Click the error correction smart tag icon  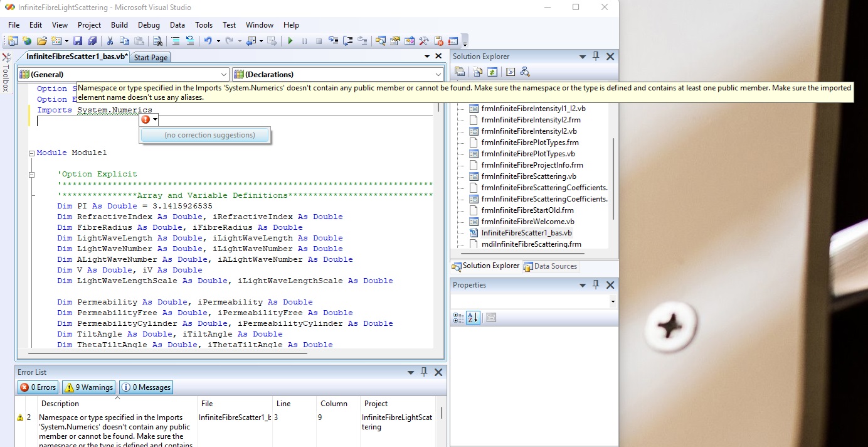[x=146, y=119]
